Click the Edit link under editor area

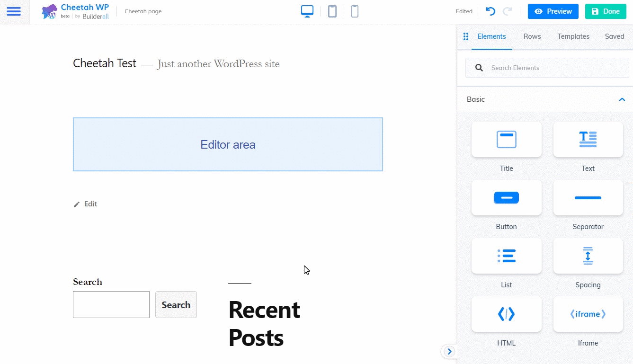tap(85, 204)
